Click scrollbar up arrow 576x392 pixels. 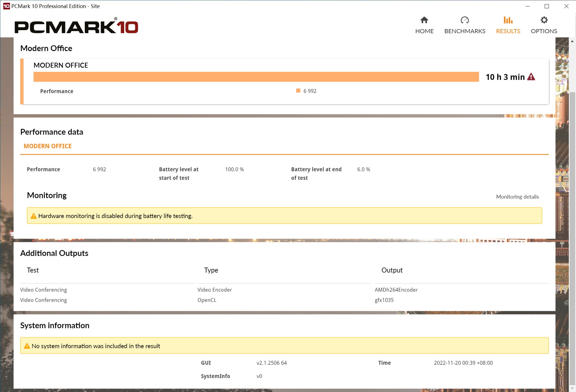pos(572,41)
